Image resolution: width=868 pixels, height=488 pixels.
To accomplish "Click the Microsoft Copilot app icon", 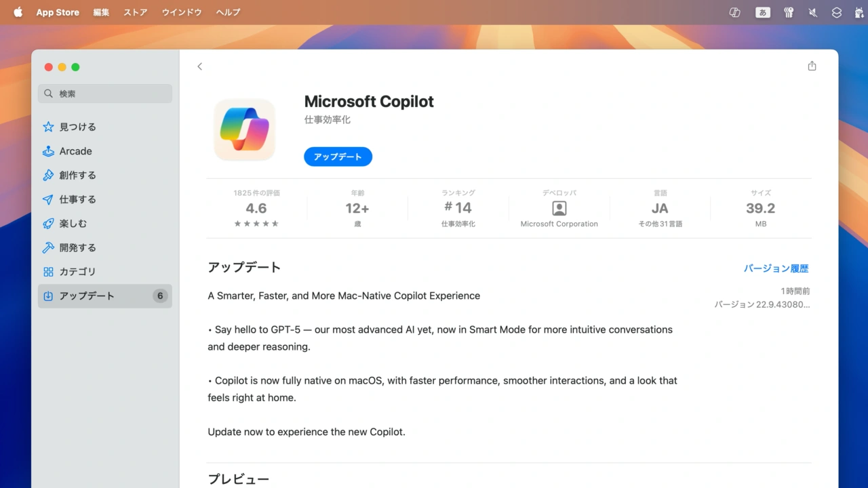I will (x=244, y=129).
